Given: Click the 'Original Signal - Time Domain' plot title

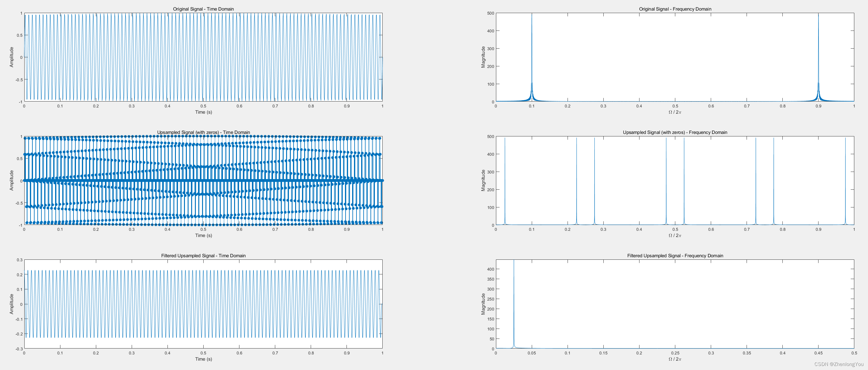Looking at the screenshot, I should pyautogui.click(x=203, y=9).
